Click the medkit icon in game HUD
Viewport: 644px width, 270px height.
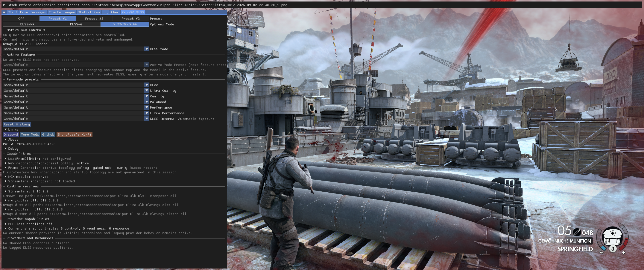click(x=612, y=236)
